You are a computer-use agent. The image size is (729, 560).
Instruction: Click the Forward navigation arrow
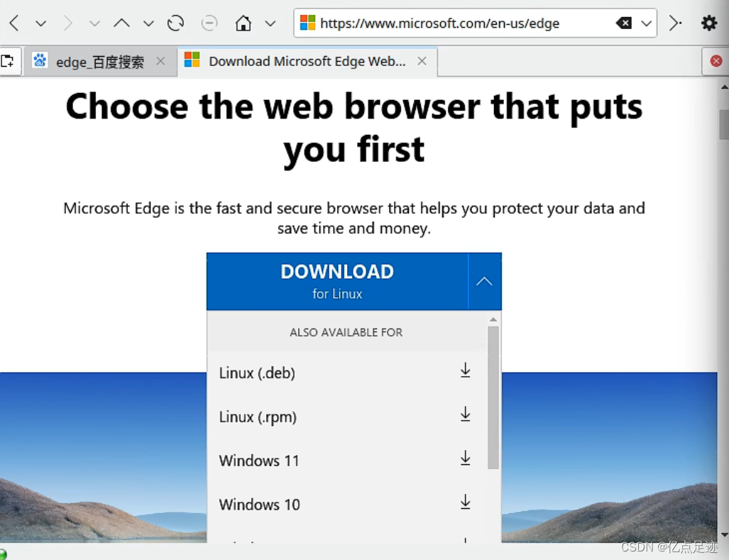(68, 23)
